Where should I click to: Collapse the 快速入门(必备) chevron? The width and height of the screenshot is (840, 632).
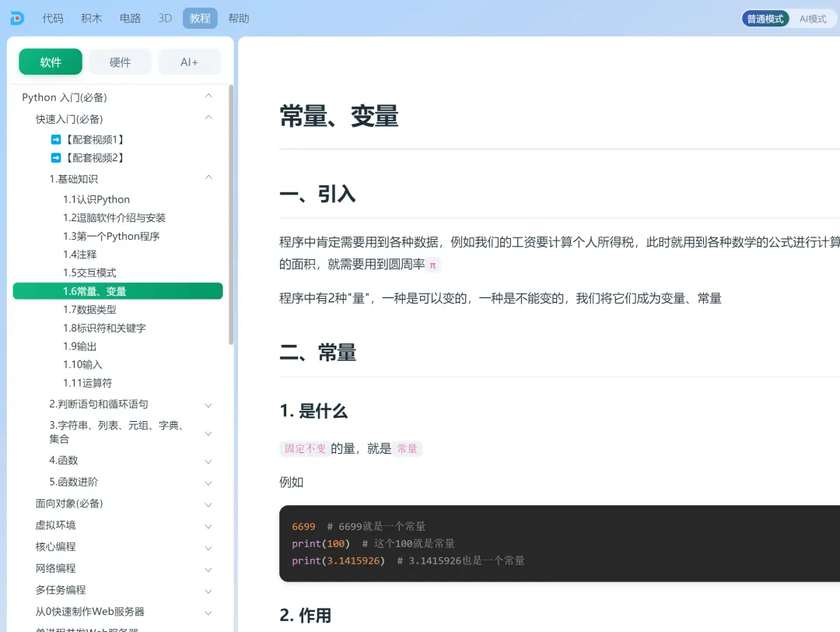point(208,118)
